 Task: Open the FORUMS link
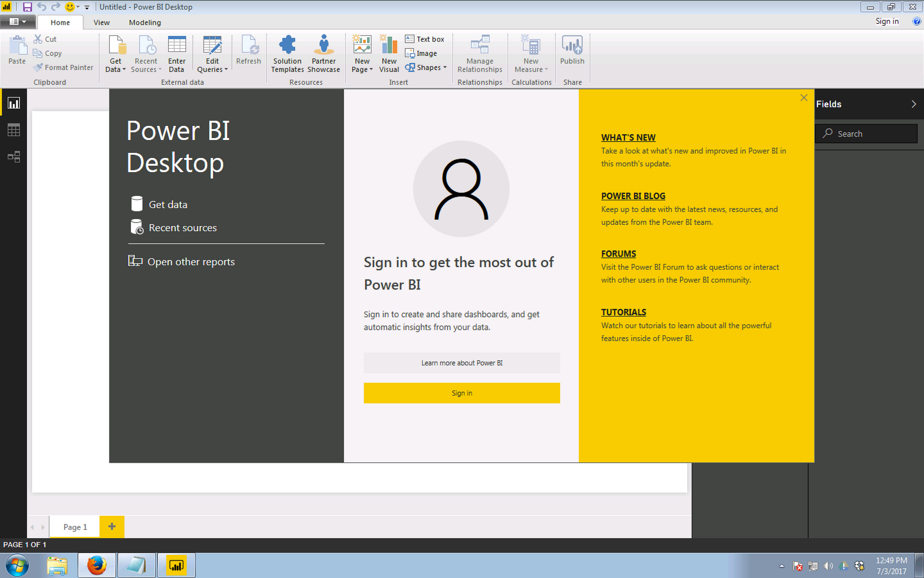tap(618, 254)
